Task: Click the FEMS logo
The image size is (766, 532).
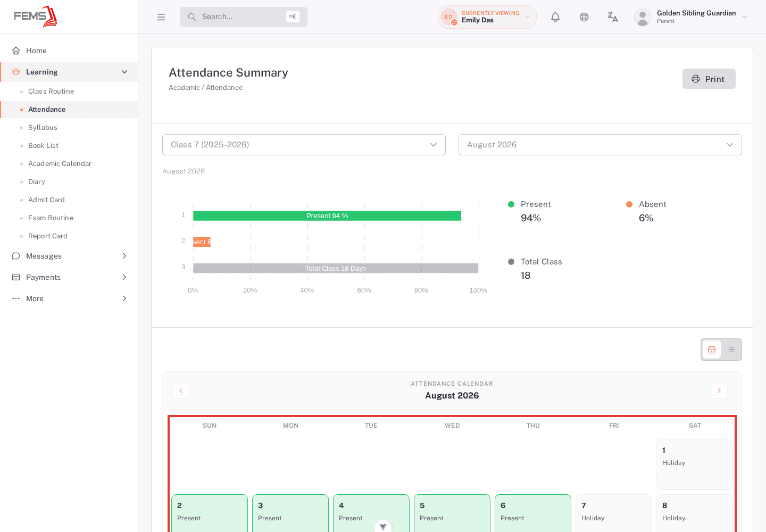Action: (36, 16)
